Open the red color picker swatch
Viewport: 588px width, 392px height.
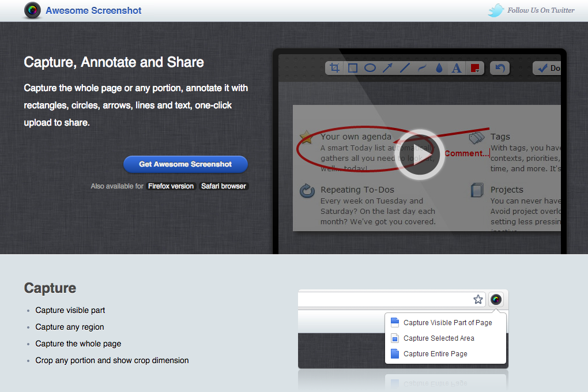(475, 68)
